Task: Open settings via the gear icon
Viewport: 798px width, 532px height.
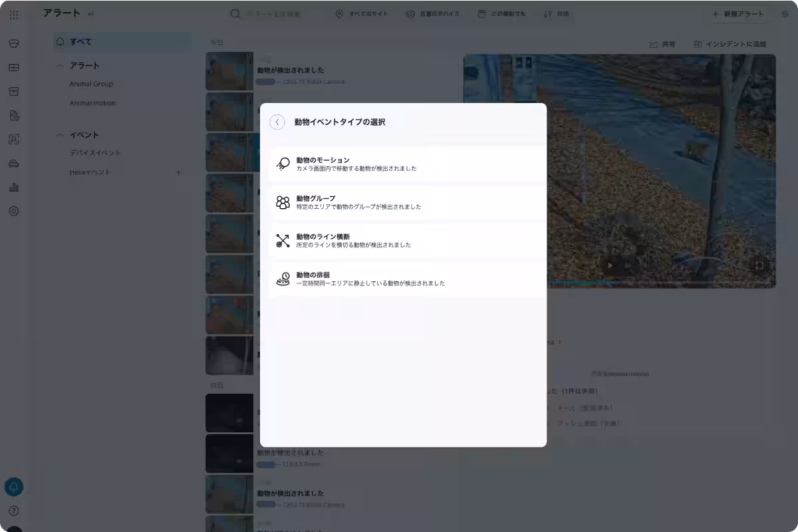Action: [x=14, y=211]
